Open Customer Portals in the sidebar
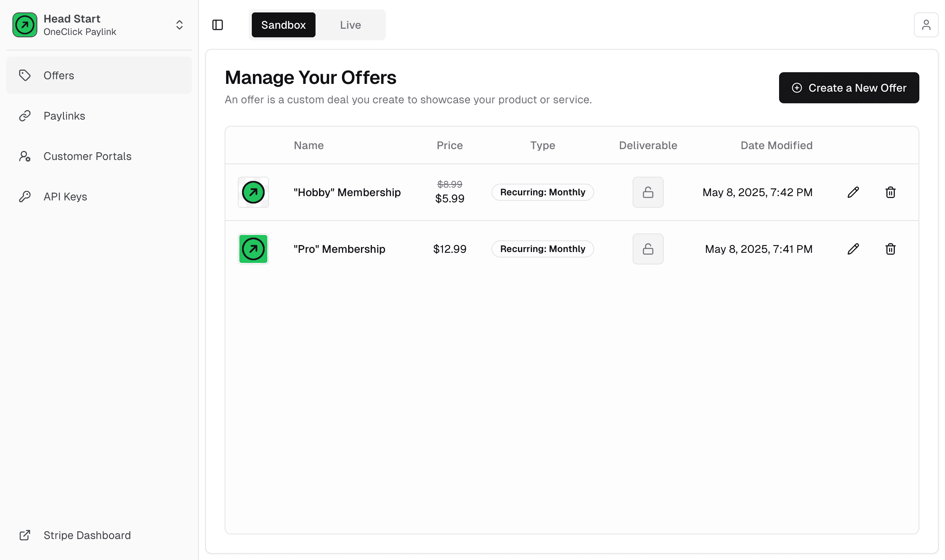This screenshot has width=945, height=560. click(x=99, y=156)
